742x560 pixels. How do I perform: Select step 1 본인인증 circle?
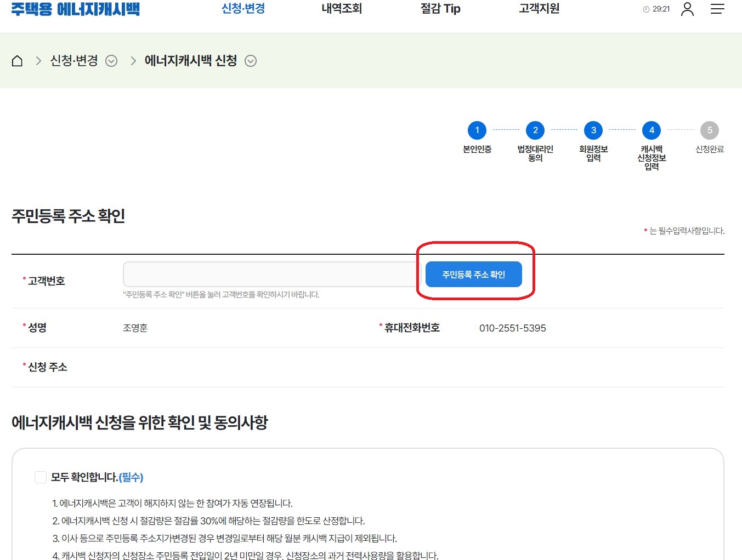coord(477,130)
